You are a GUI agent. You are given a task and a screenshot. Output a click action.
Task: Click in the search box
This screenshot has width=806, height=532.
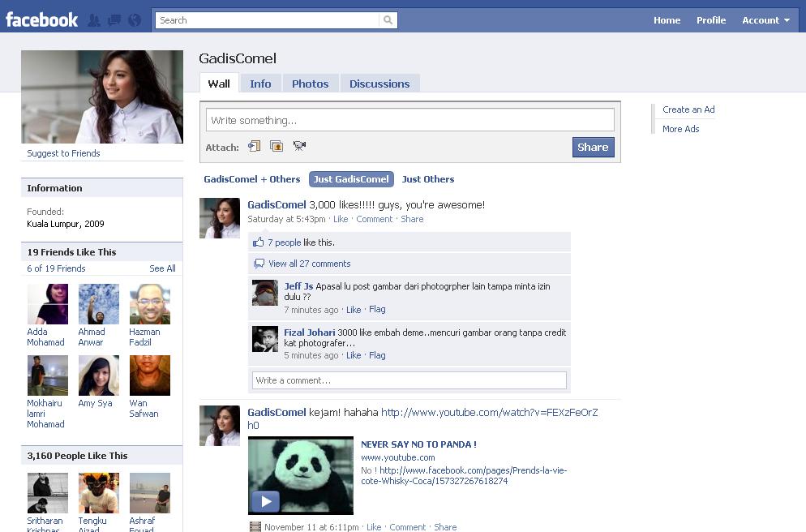pos(268,20)
